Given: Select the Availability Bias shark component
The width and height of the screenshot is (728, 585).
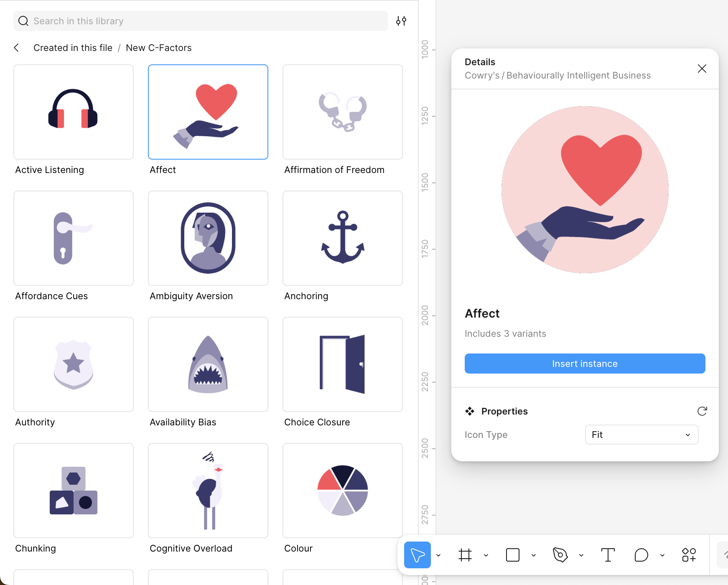Looking at the screenshot, I should pyautogui.click(x=208, y=364).
